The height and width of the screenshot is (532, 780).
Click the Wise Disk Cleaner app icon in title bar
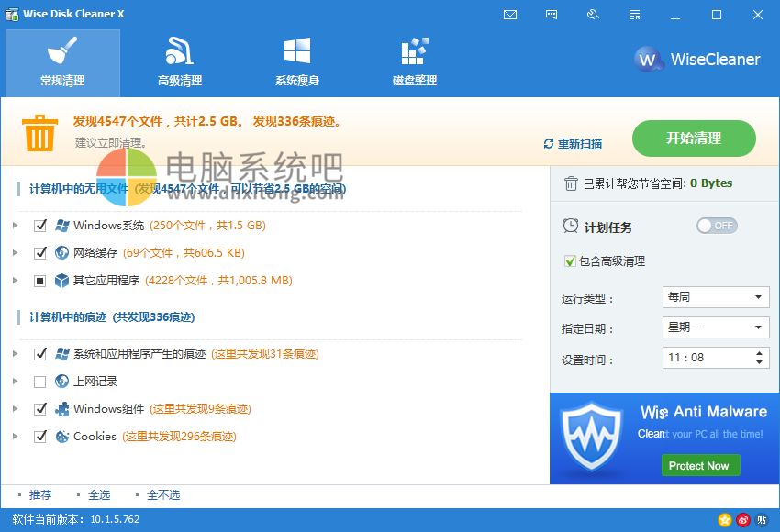coord(12,14)
